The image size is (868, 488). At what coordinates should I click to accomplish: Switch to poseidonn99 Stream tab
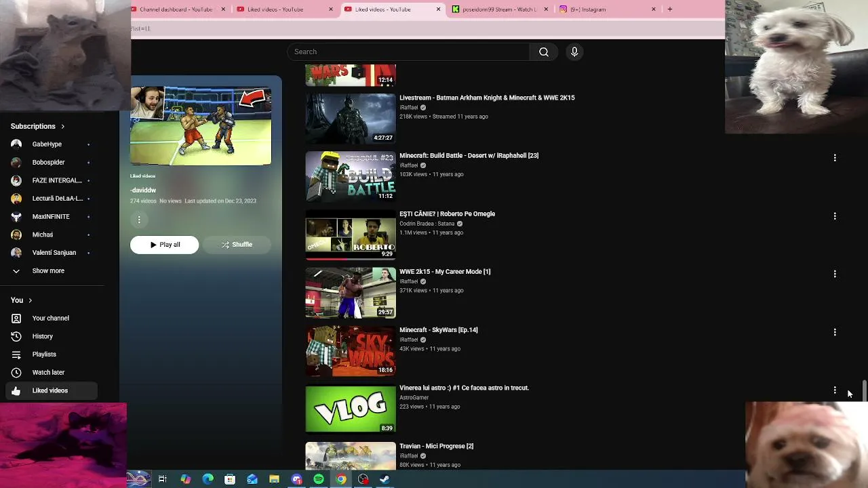499,9
